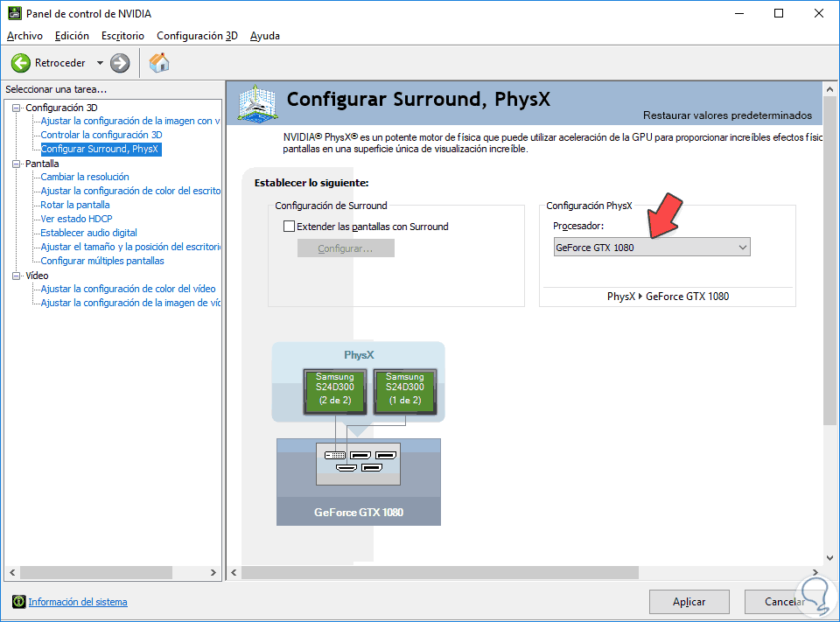Click the Seleccionar una tarea... heading

pyautogui.click(x=56, y=89)
